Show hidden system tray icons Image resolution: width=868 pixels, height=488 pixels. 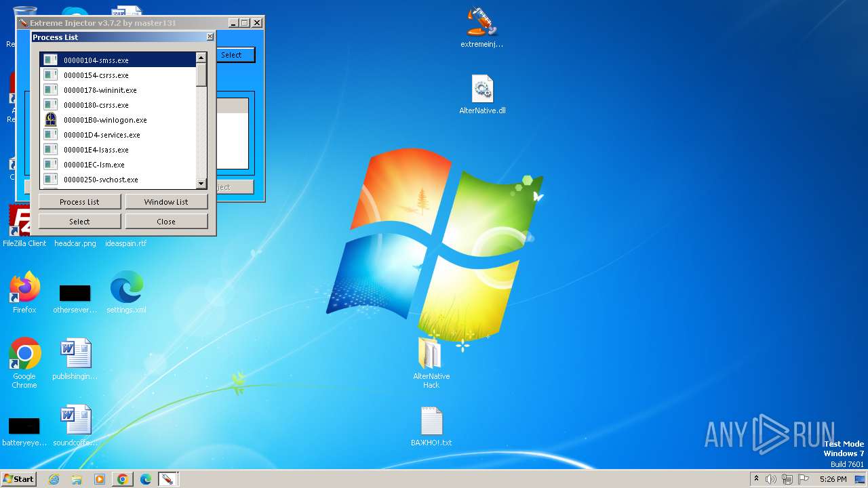point(756,479)
